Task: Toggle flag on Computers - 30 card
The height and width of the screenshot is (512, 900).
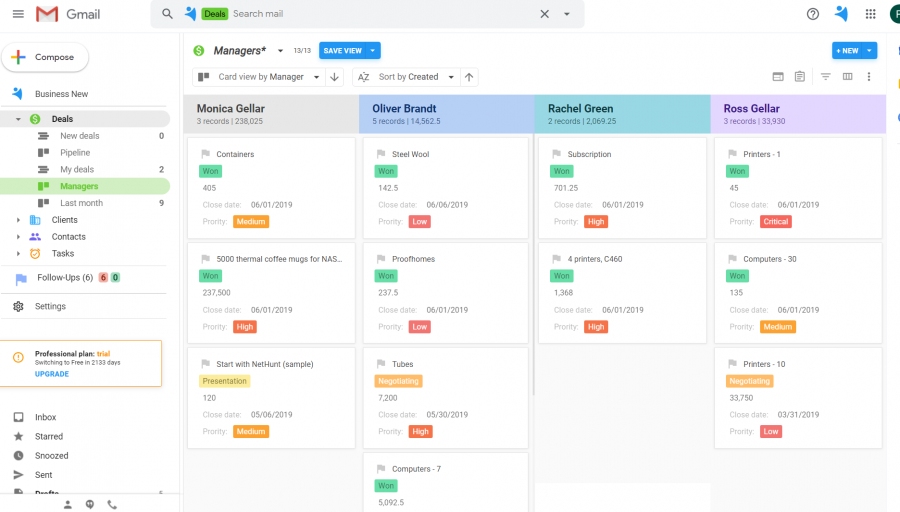Action: coord(732,259)
